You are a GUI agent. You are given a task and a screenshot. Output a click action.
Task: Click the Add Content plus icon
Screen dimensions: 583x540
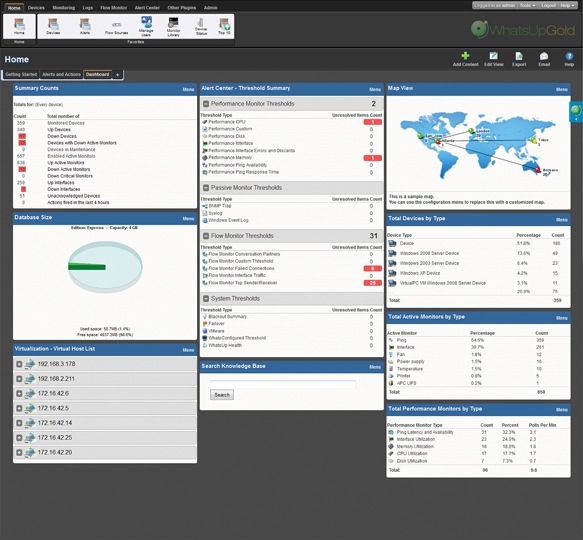tap(465, 56)
